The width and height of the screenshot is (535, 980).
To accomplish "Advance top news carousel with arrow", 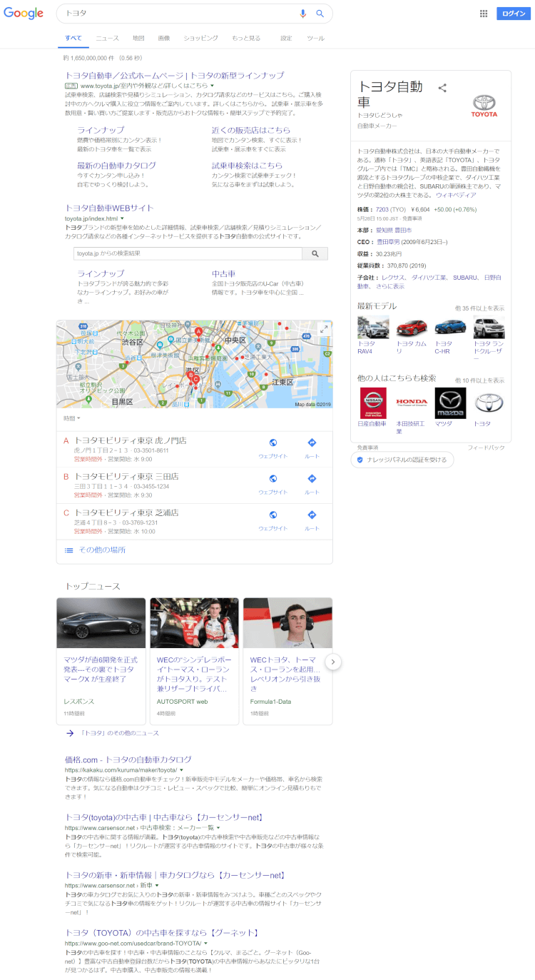I will 333,662.
